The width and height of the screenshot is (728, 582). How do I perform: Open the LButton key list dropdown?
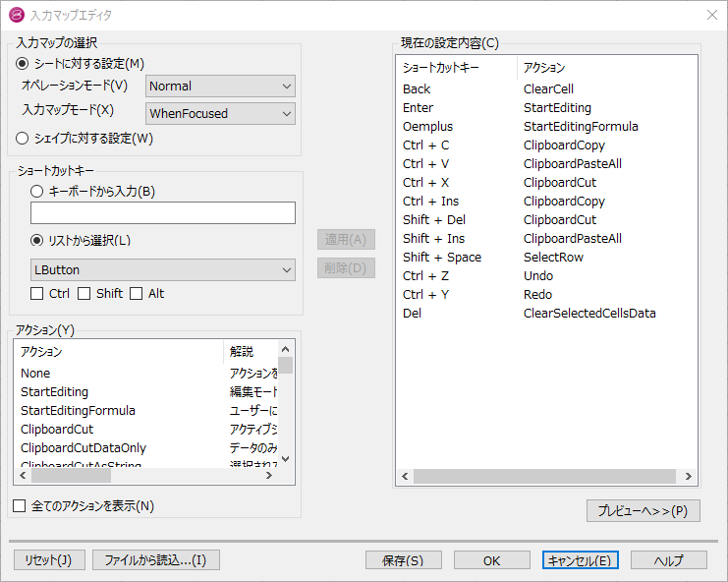point(163,269)
